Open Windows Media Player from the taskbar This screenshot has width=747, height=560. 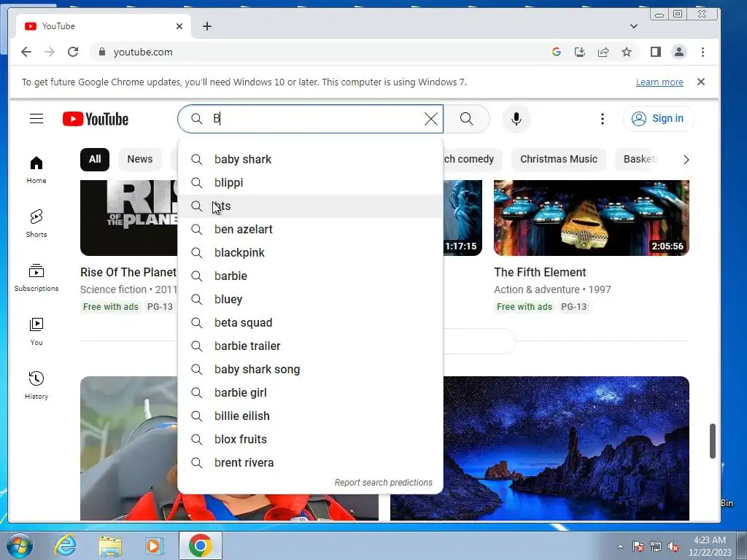(153, 545)
